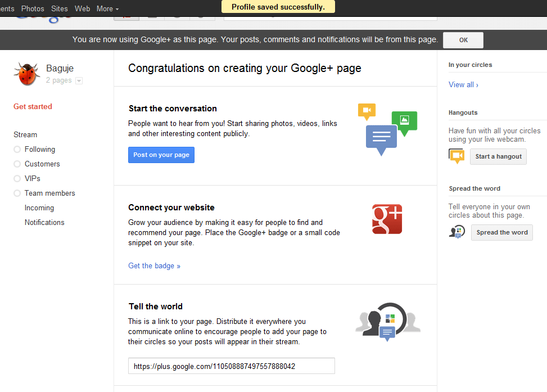Click the spread the word people icon
547x392 pixels.
(x=457, y=232)
